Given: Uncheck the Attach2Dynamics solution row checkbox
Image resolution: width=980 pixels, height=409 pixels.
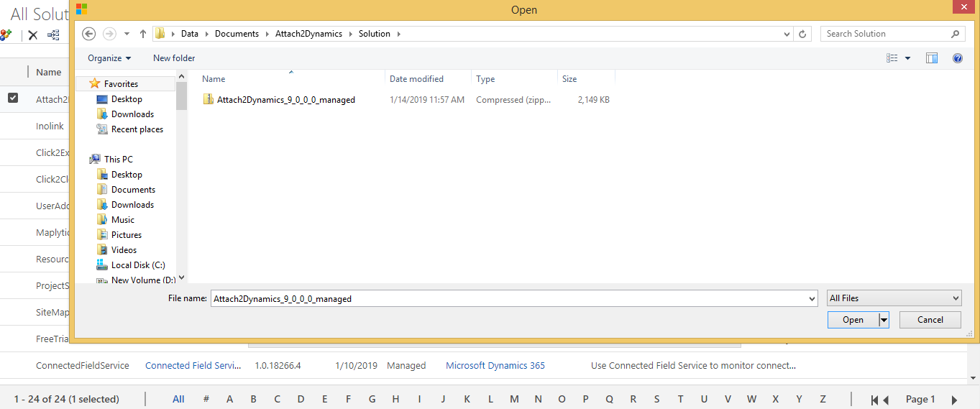Looking at the screenshot, I should pos(13,98).
